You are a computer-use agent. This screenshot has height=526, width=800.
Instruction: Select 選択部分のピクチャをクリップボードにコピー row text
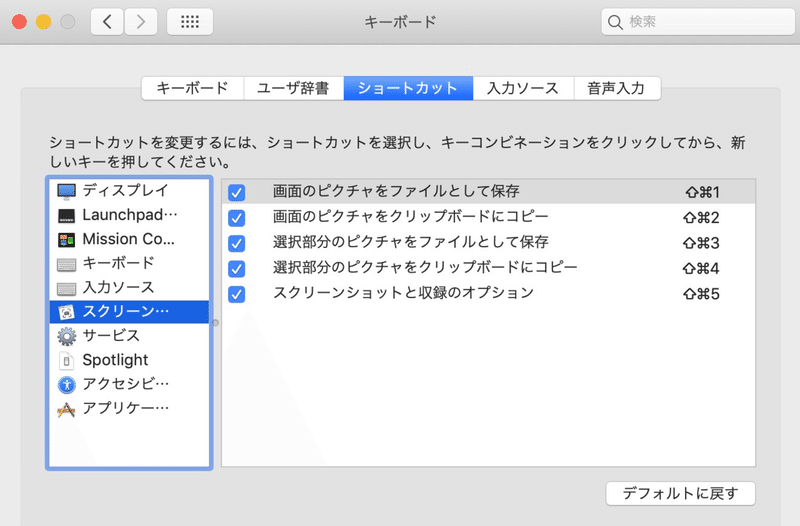[425, 267]
